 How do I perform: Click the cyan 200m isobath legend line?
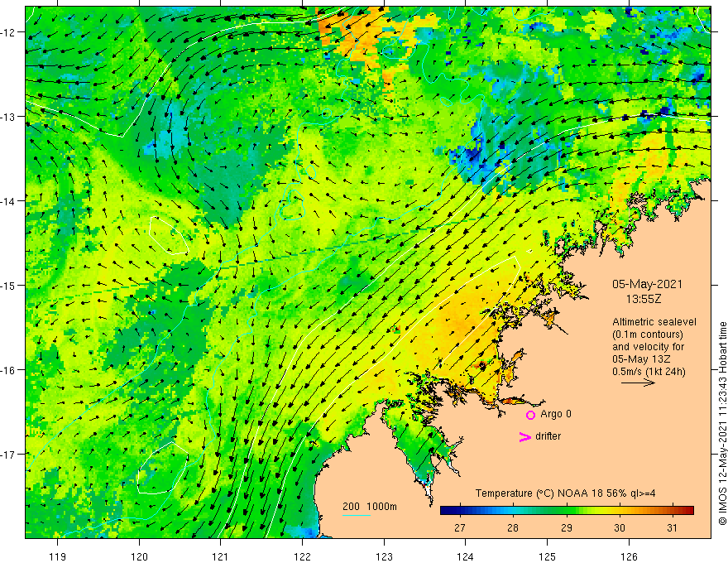(x=357, y=515)
